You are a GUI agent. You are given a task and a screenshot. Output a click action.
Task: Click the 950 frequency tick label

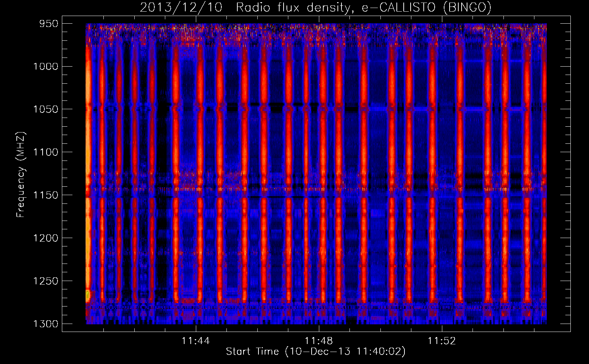(49, 24)
